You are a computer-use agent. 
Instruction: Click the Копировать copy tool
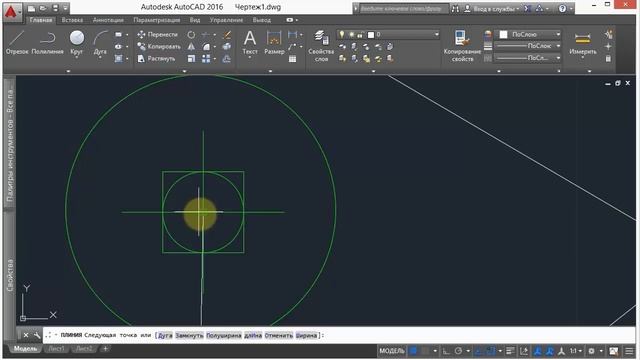(159, 47)
